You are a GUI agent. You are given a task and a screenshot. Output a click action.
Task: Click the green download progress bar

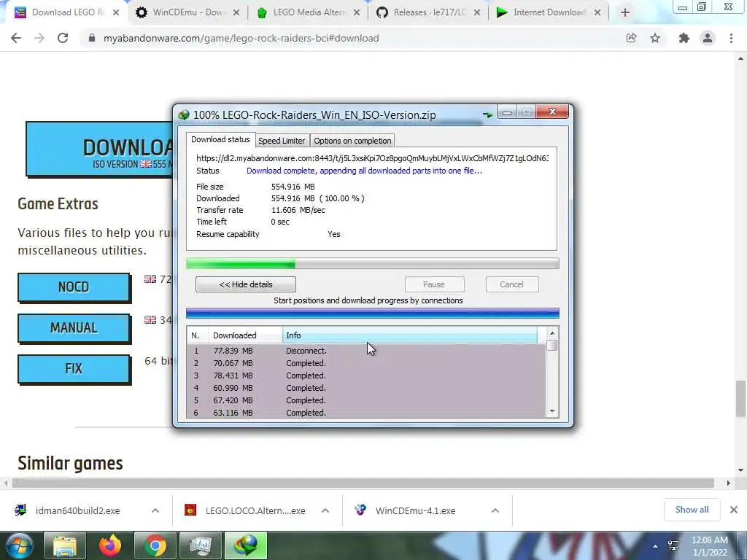pyautogui.click(x=373, y=263)
